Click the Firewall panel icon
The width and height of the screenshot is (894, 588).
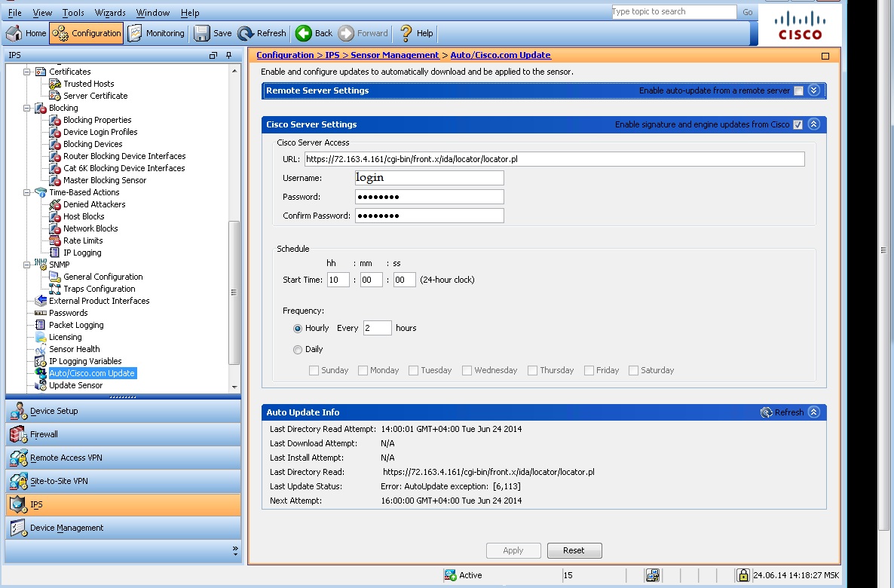(x=18, y=434)
